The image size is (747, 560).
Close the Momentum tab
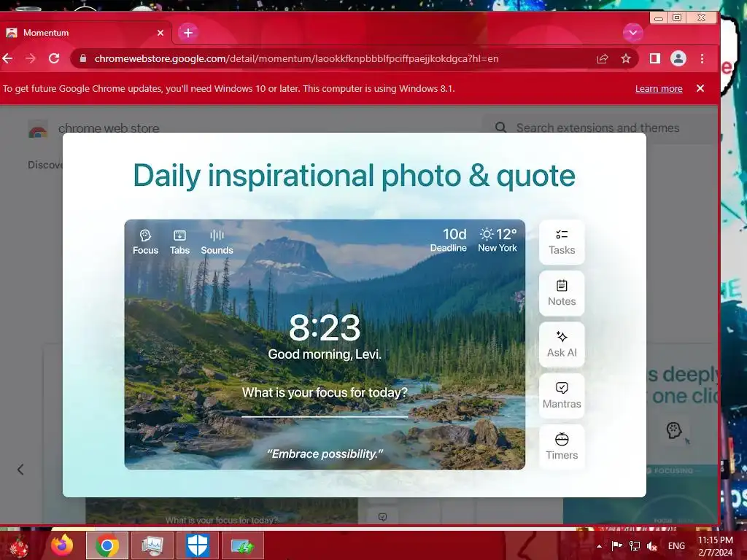click(x=160, y=33)
